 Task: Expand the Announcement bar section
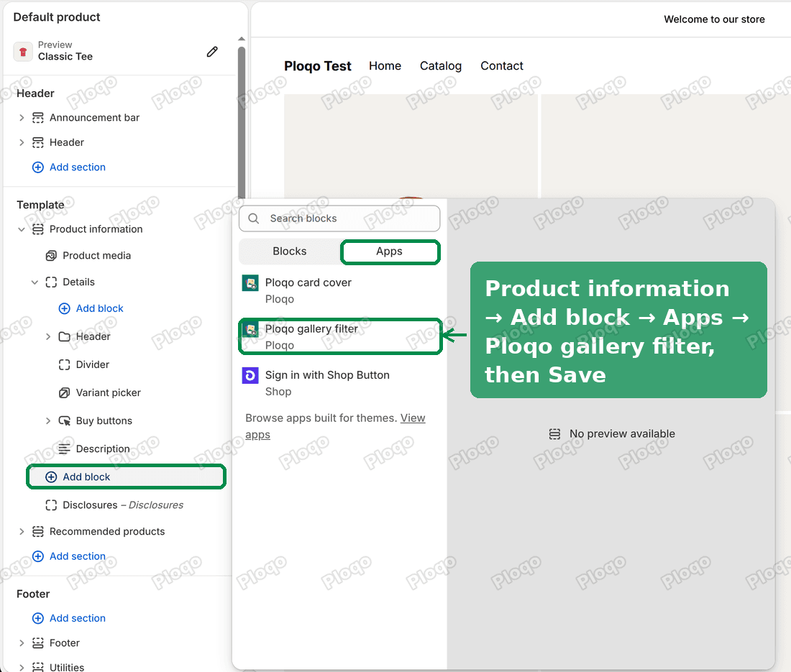coord(22,117)
